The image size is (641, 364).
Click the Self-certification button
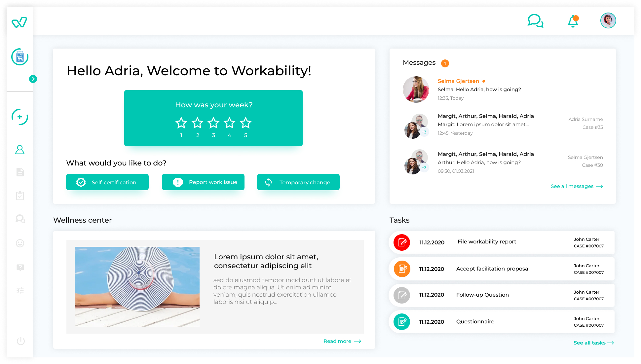point(107,182)
